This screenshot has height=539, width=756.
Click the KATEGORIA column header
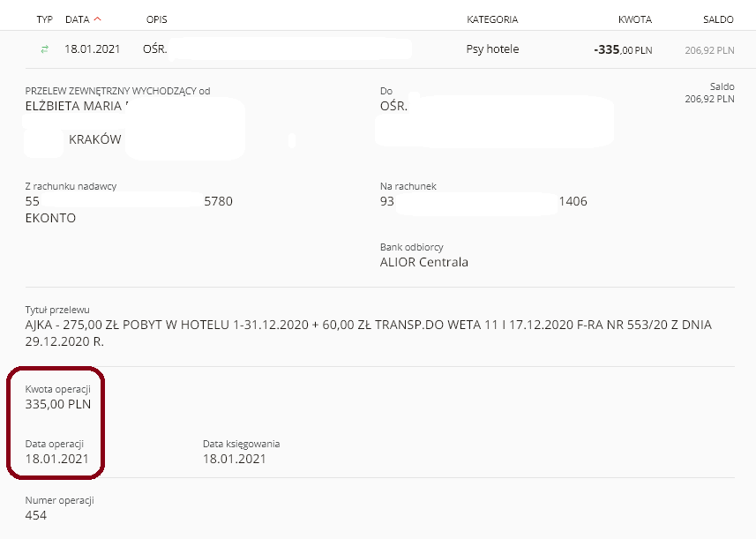pyautogui.click(x=492, y=19)
